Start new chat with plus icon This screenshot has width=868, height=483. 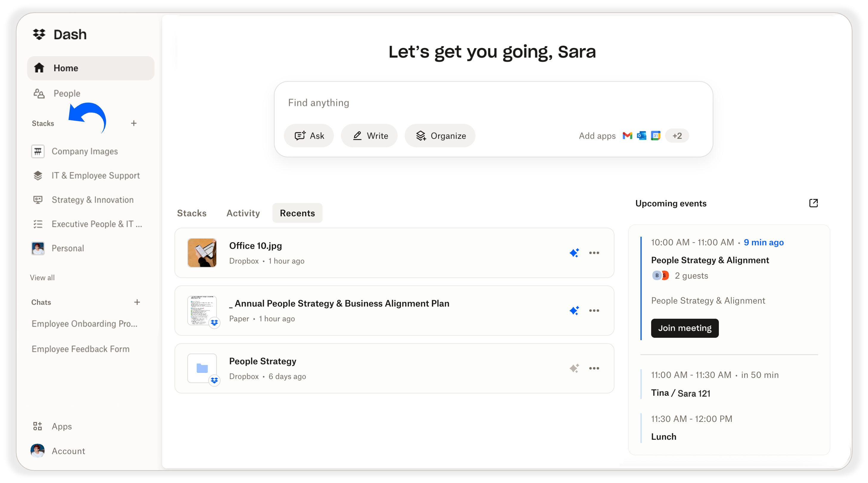(137, 302)
